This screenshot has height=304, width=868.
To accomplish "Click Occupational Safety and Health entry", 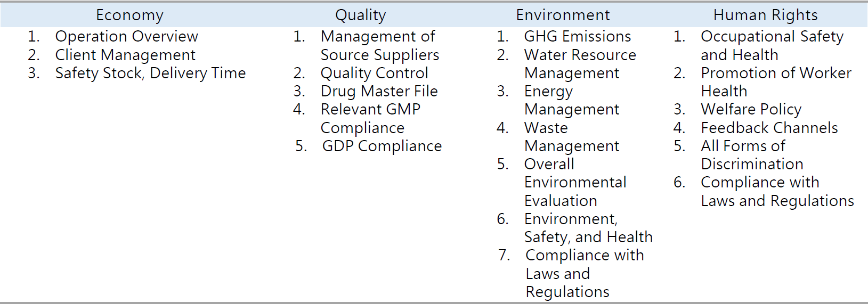I will [772, 45].
